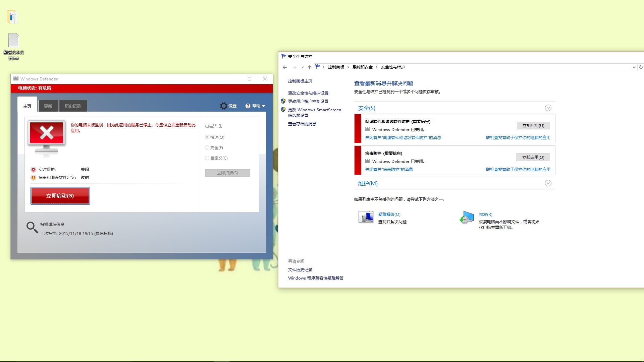
Task: Click 系统和安全 in the breadcrumb path
Action: click(363, 67)
